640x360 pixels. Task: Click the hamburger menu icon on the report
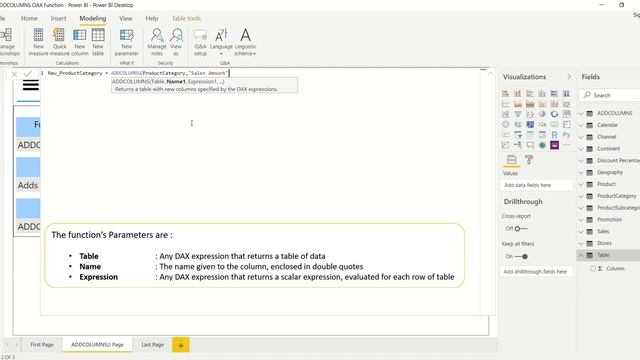31,85
